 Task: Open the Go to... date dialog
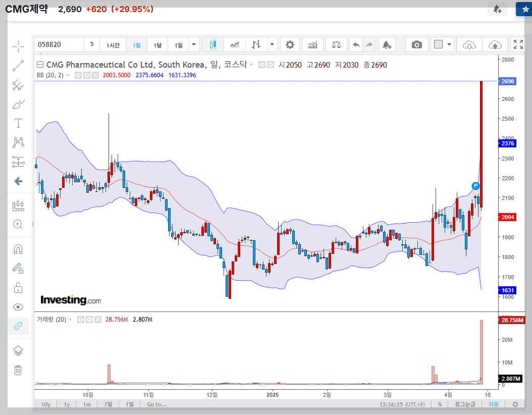[x=157, y=404]
